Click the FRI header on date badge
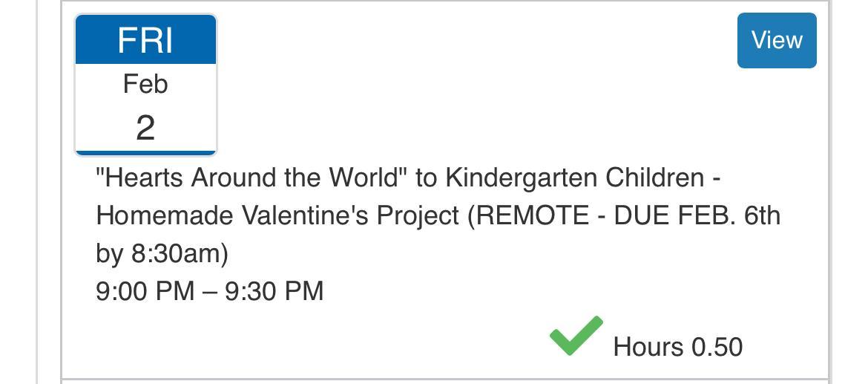This screenshot has height=384, width=868. point(145,40)
